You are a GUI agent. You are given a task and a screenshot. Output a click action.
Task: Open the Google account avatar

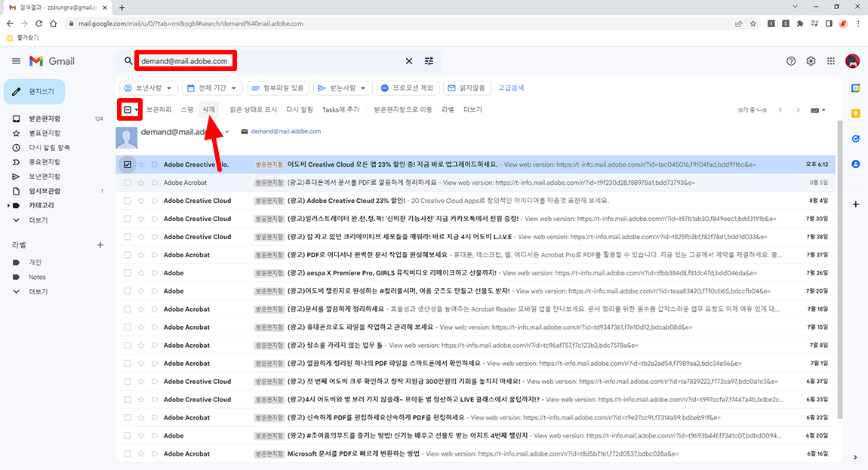(852, 61)
